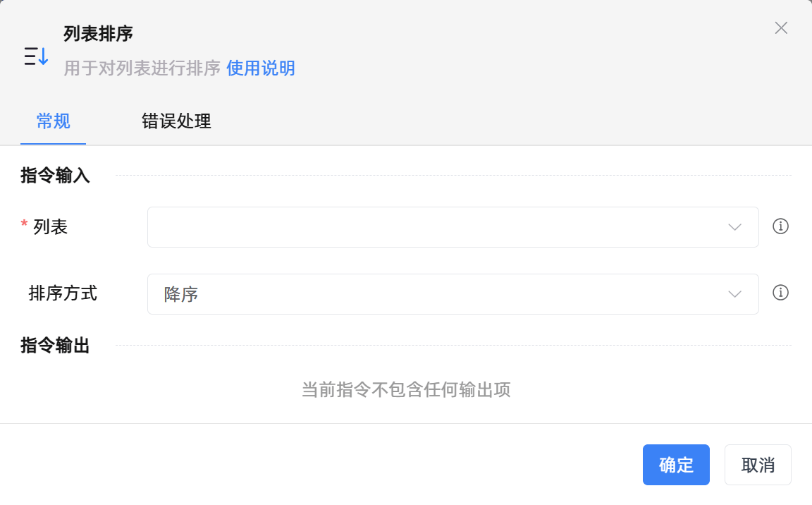Open the 使用说明 help link
The image size is (812, 505).
click(x=261, y=68)
